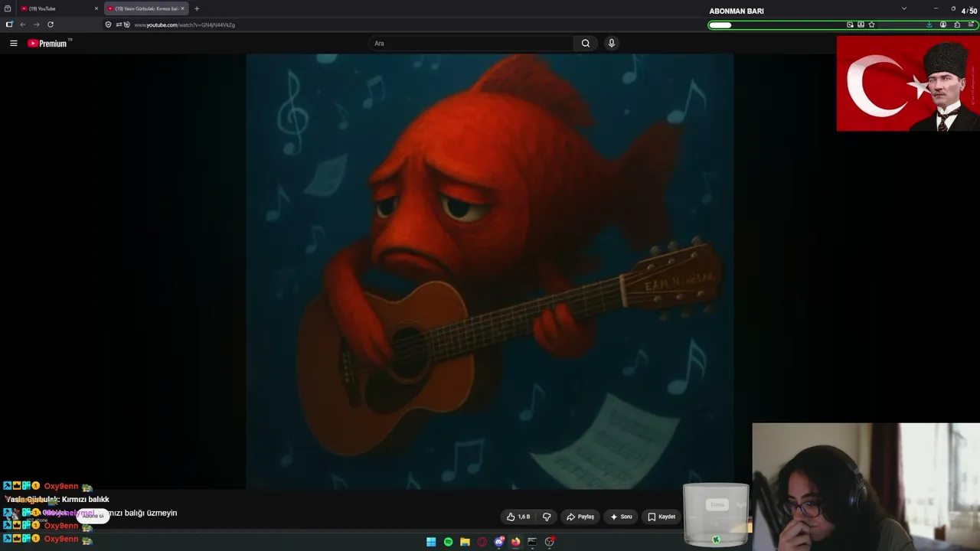Share the video using Paylaş
980x551 pixels.
(x=580, y=517)
